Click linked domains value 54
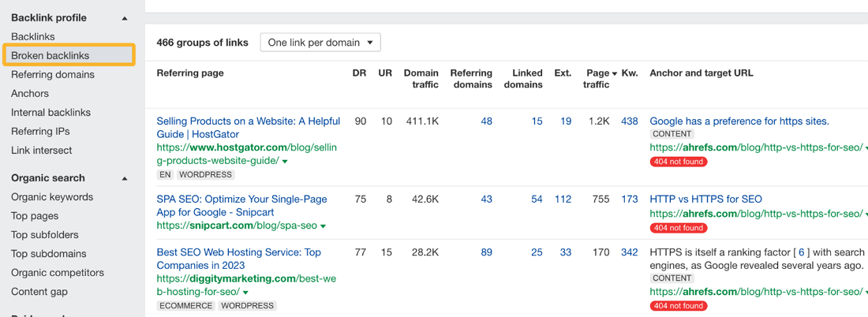 pos(537,200)
